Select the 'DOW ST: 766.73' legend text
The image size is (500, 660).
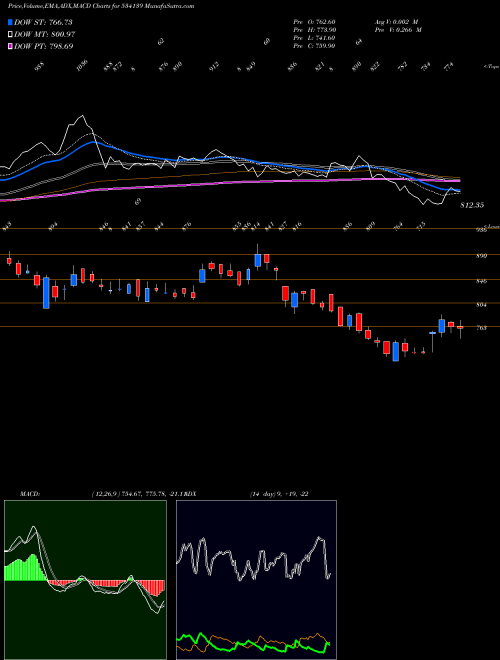43,22
